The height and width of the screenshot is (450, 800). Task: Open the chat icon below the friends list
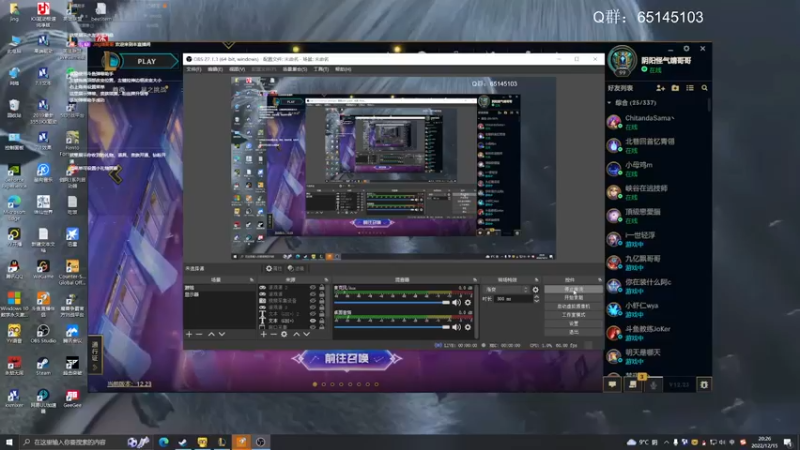(x=612, y=385)
